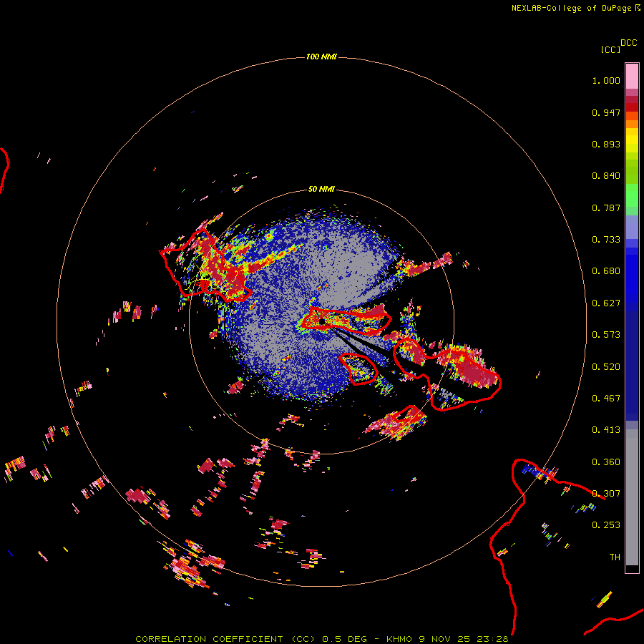Click the 0.253 scale value
Viewport: 644px width, 644px height.
tap(606, 525)
